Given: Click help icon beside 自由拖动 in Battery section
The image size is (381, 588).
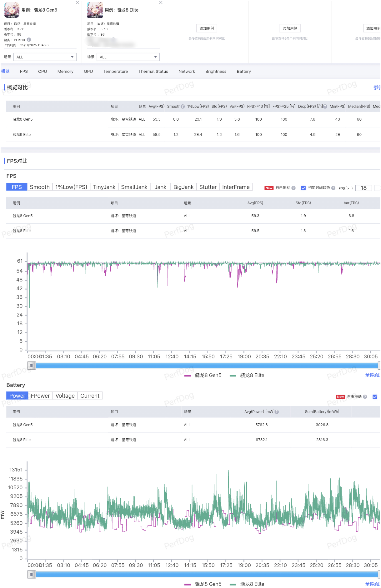Looking at the screenshot, I should click(365, 397).
